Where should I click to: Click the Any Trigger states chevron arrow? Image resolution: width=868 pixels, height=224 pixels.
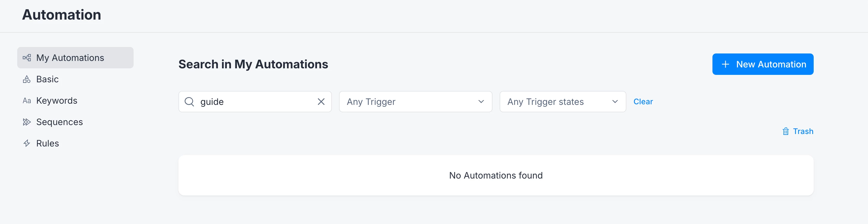click(x=614, y=102)
